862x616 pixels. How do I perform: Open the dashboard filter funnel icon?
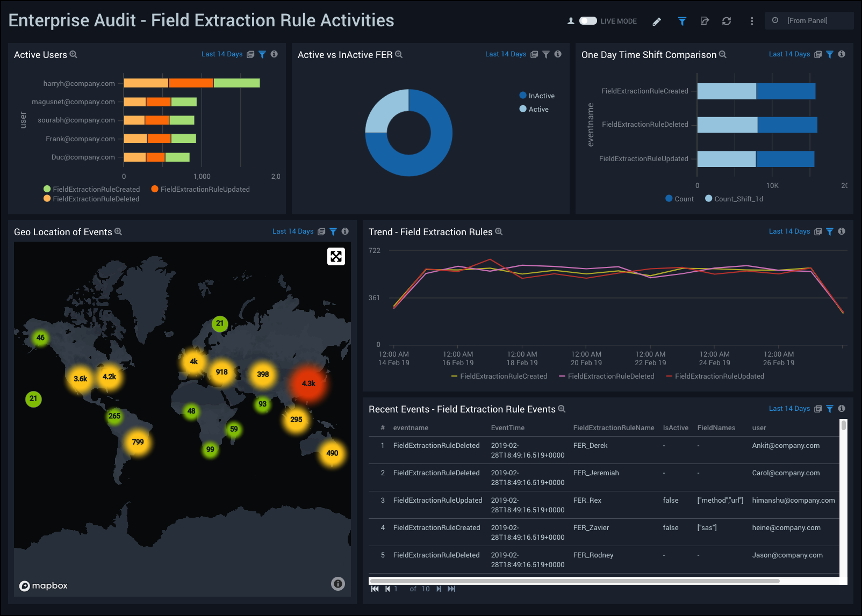click(682, 21)
